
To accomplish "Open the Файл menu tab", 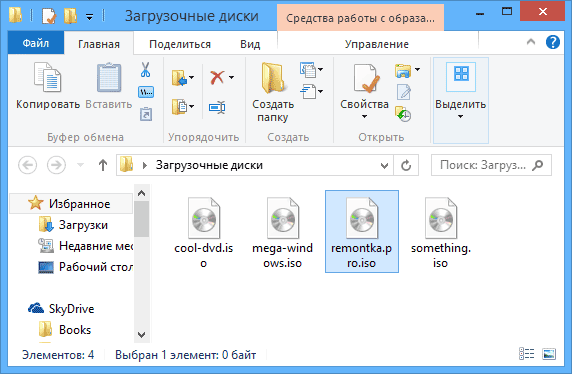I will 36,43.
